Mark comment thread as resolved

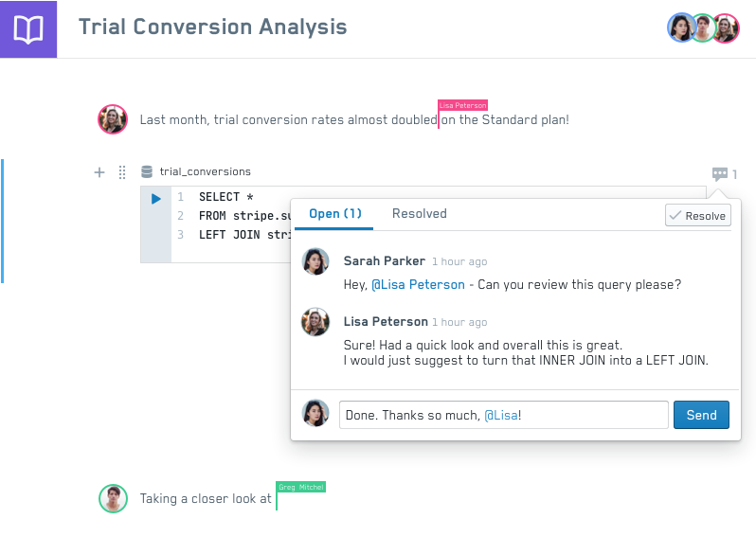(x=697, y=216)
